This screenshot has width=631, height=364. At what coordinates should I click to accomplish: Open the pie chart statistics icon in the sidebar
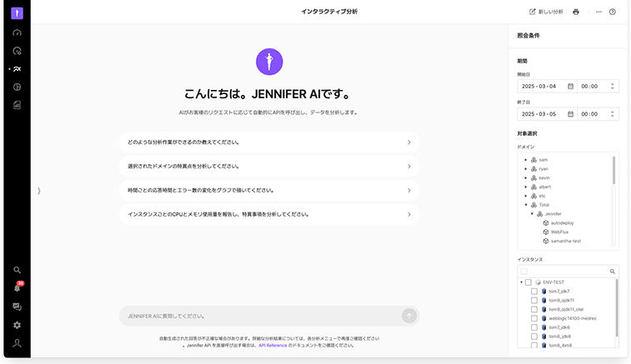tap(17, 87)
